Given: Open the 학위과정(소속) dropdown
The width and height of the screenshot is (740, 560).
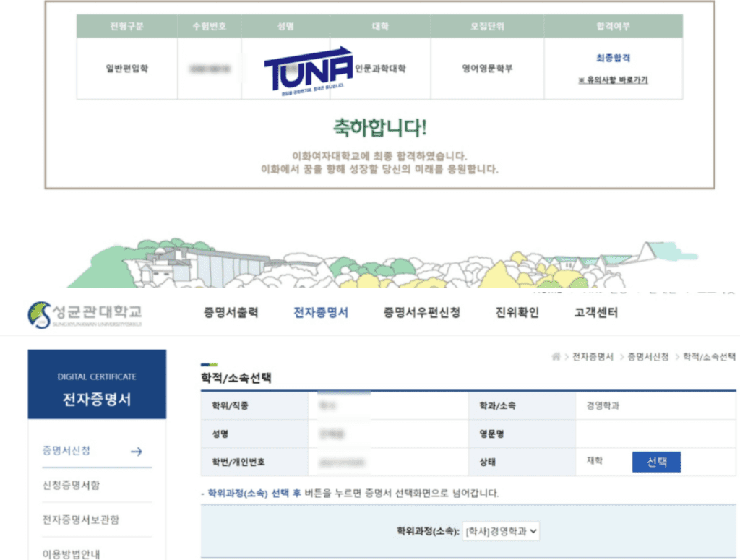Looking at the screenshot, I should [x=501, y=531].
